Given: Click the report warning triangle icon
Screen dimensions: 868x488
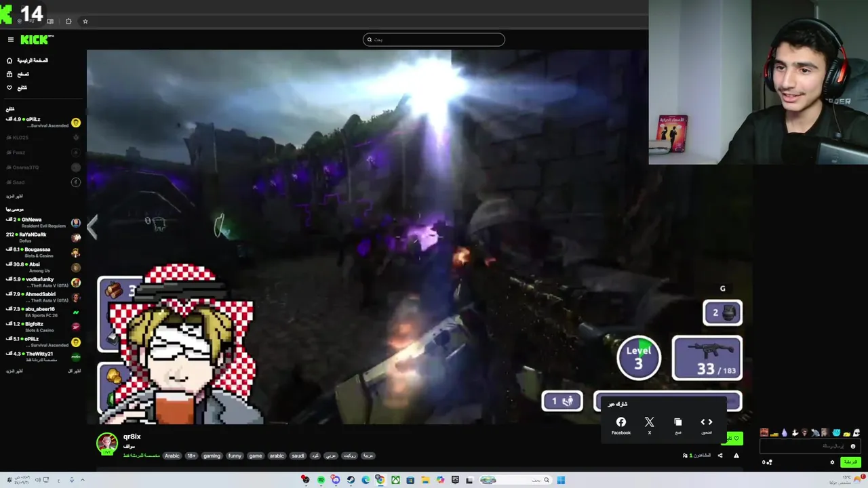Looking at the screenshot, I should pyautogui.click(x=736, y=455).
